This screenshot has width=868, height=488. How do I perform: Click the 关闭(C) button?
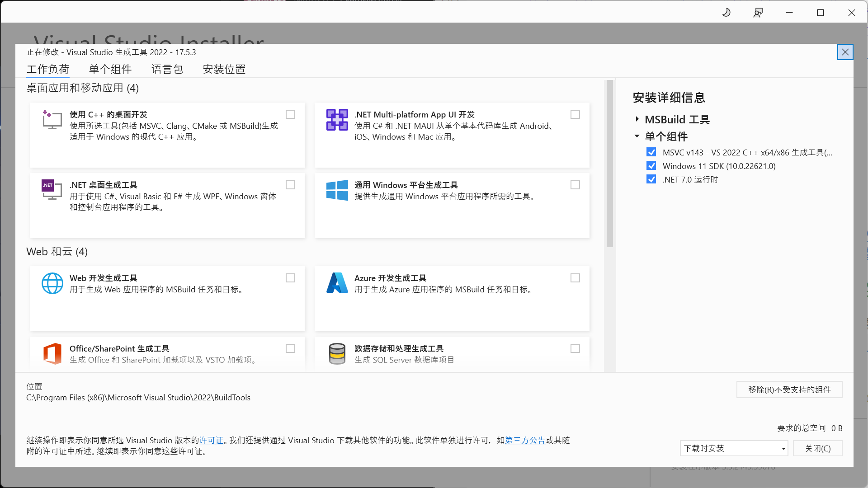[818, 448]
